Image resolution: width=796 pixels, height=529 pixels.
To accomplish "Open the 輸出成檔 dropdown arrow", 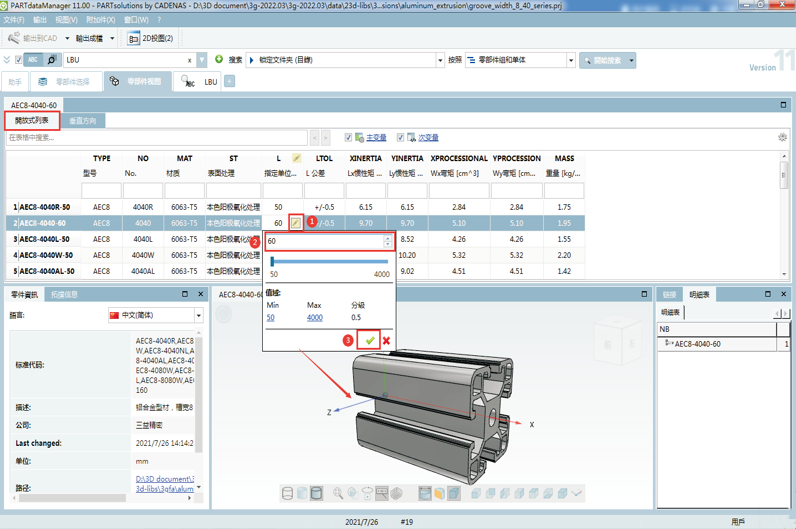I will (x=112, y=39).
